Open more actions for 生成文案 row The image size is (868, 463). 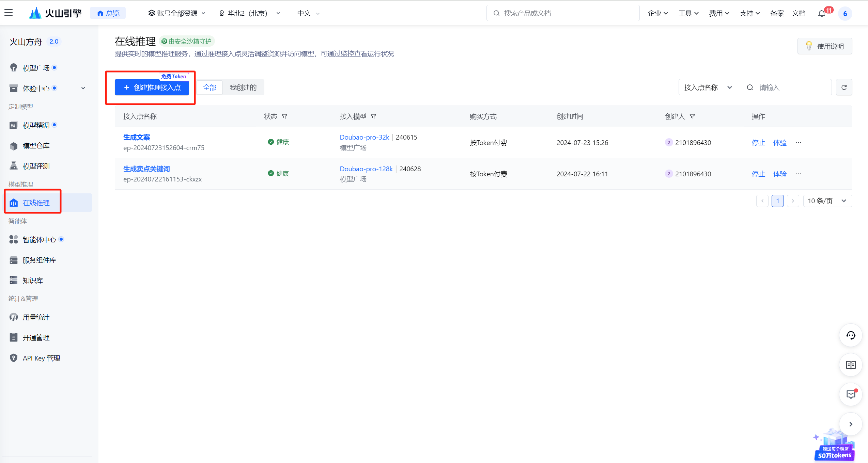pyautogui.click(x=799, y=143)
